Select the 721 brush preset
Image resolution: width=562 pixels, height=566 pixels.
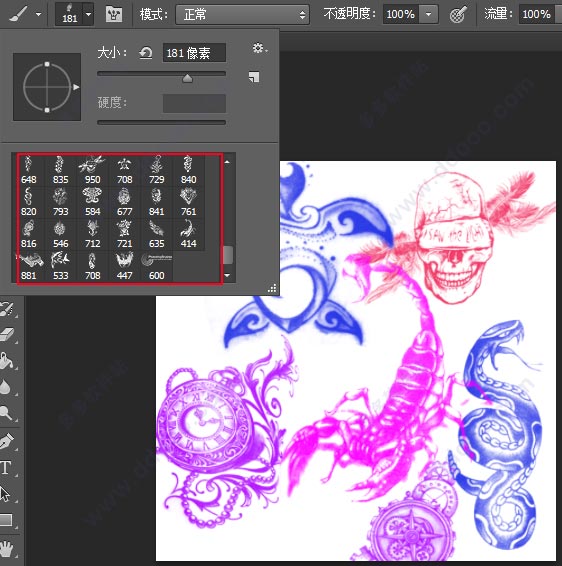(x=125, y=234)
